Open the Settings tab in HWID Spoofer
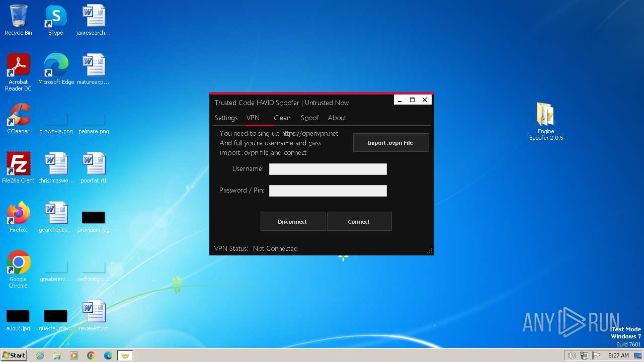The height and width of the screenshot is (362, 644). click(226, 118)
